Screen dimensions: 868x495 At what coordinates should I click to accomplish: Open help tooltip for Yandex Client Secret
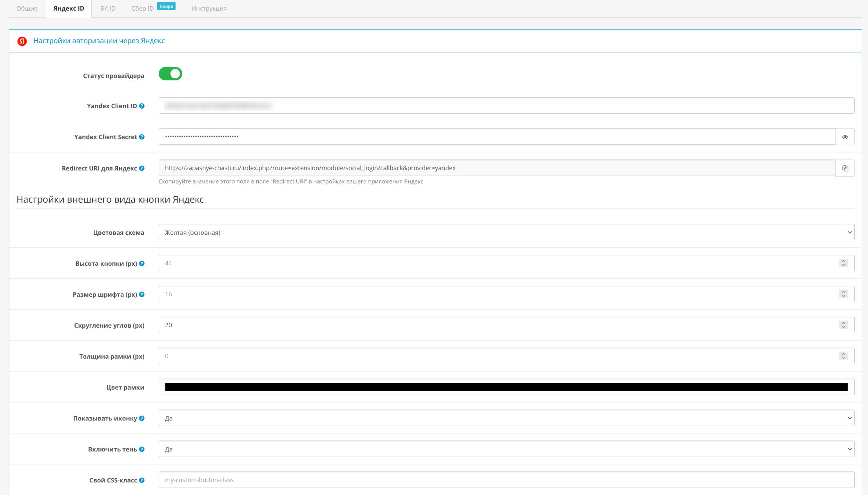[142, 137]
